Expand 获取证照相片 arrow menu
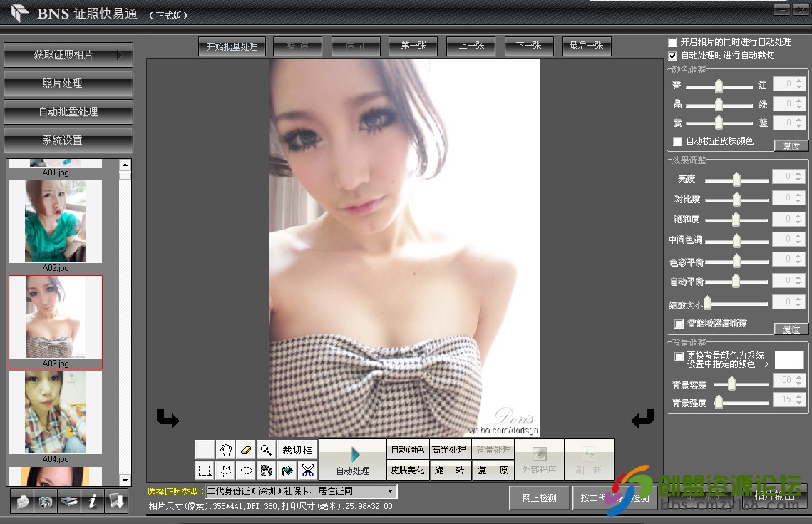 click(120, 54)
